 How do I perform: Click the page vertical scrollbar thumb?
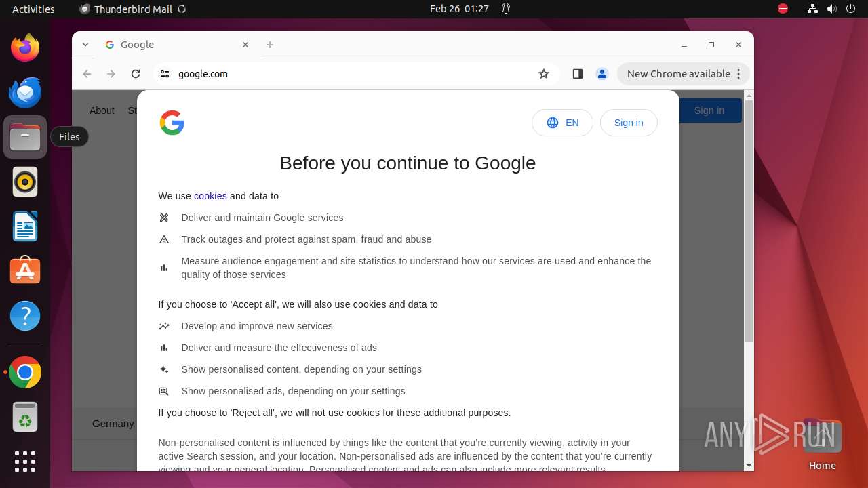[749, 220]
